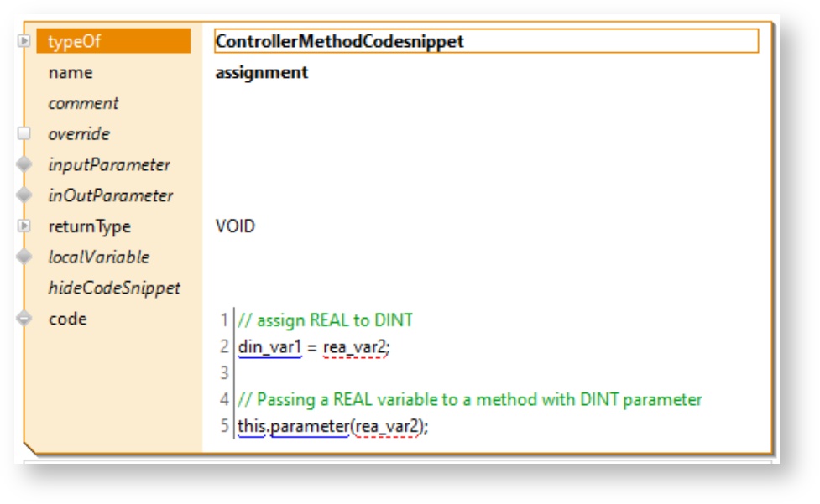Click the diamond icon beside code

24,319
